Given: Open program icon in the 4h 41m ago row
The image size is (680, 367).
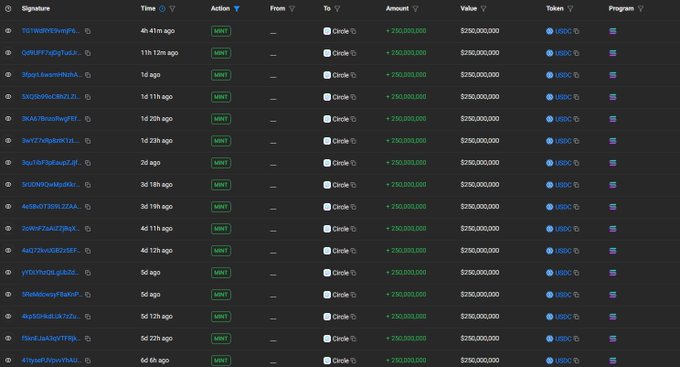Looking at the screenshot, I should [x=613, y=31].
